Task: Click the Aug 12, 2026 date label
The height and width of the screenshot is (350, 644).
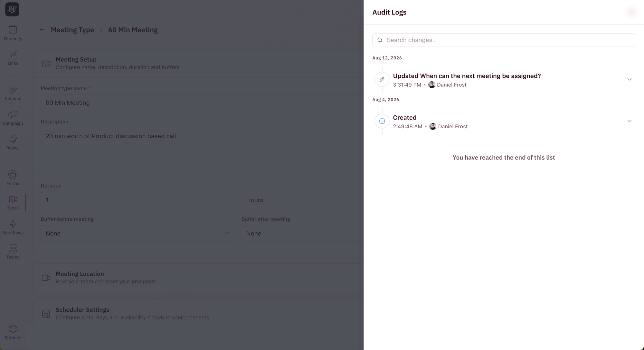Action: [387, 58]
